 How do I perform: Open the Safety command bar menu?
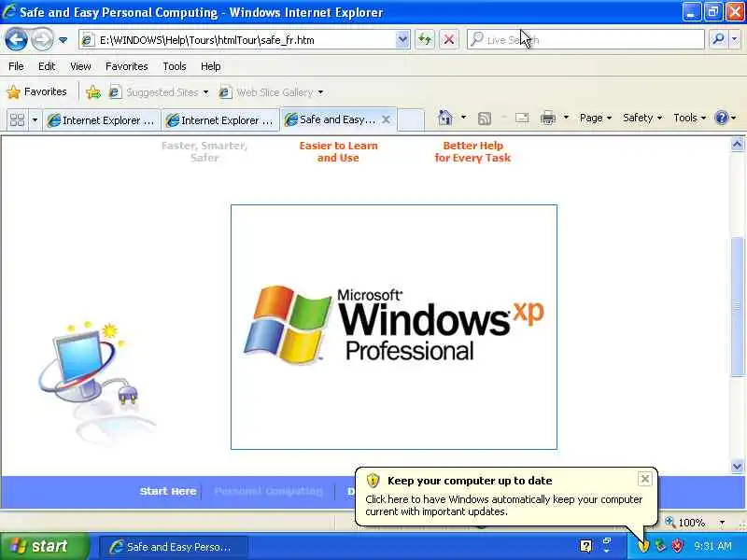pyautogui.click(x=642, y=118)
